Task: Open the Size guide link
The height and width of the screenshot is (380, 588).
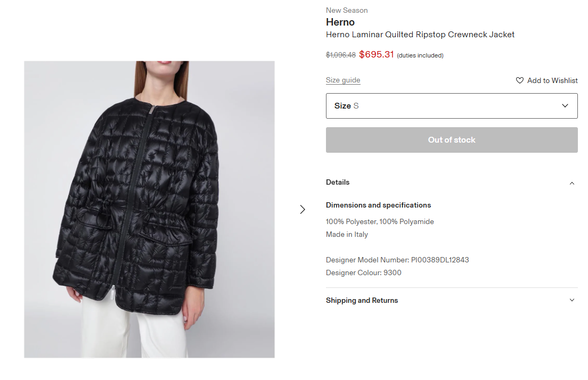Action: click(343, 80)
